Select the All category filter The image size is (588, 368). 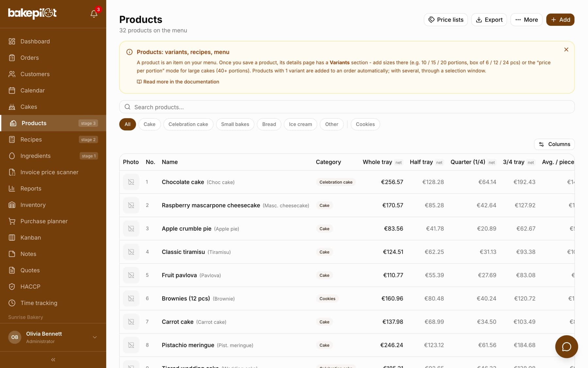(x=127, y=124)
